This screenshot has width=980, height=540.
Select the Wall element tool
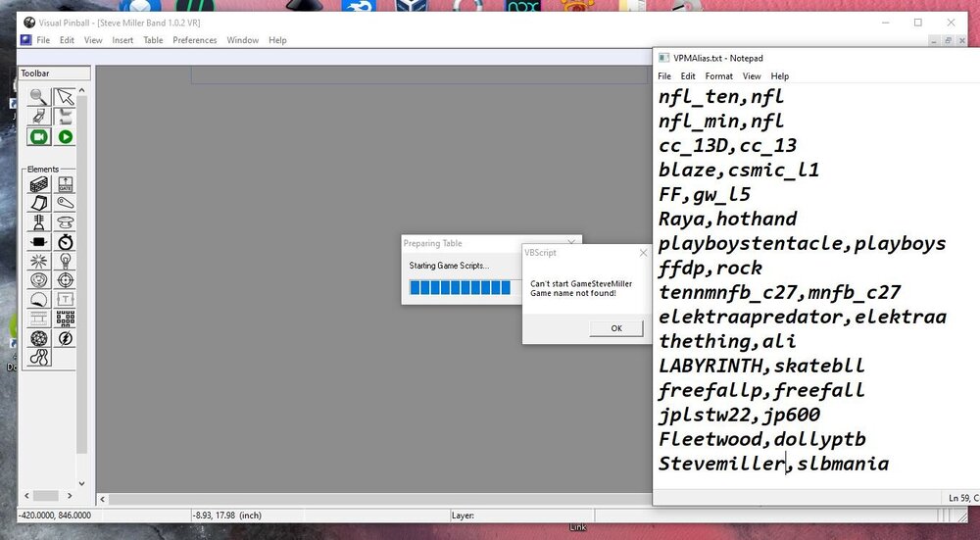[39, 184]
